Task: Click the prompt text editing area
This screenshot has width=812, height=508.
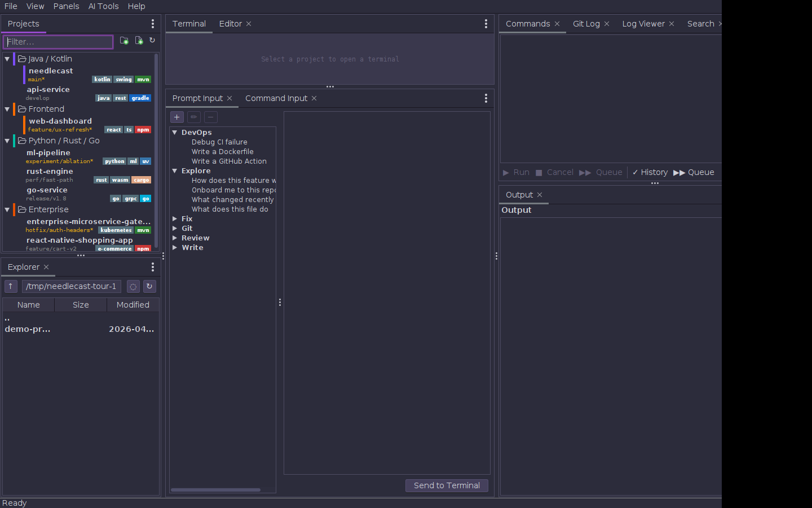Action: point(387,293)
